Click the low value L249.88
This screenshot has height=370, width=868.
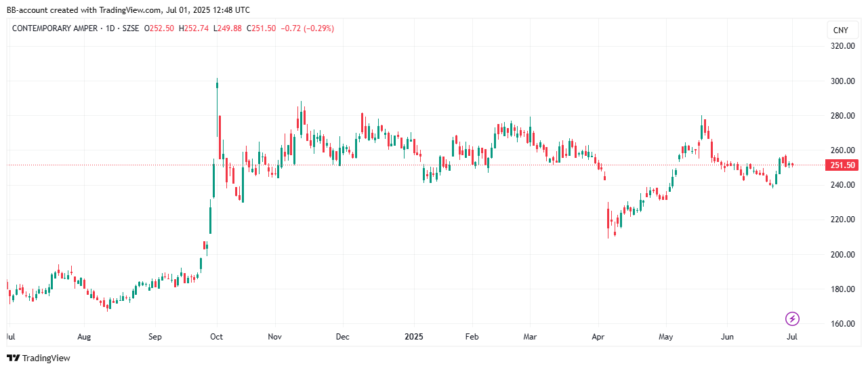[x=227, y=28]
